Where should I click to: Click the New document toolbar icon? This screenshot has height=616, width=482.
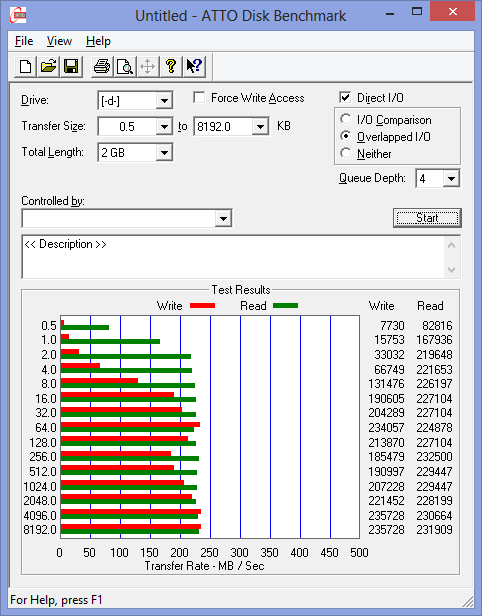click(x=26, y=66)
